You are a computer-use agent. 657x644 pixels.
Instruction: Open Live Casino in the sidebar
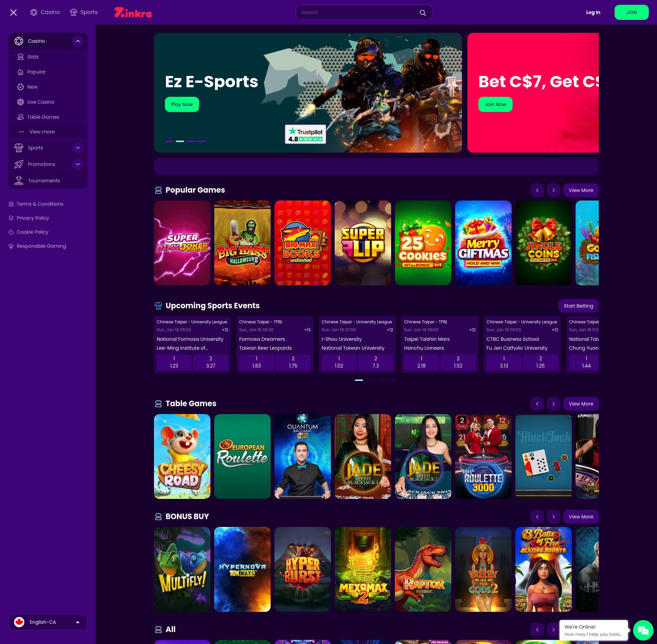coord(40,102)
